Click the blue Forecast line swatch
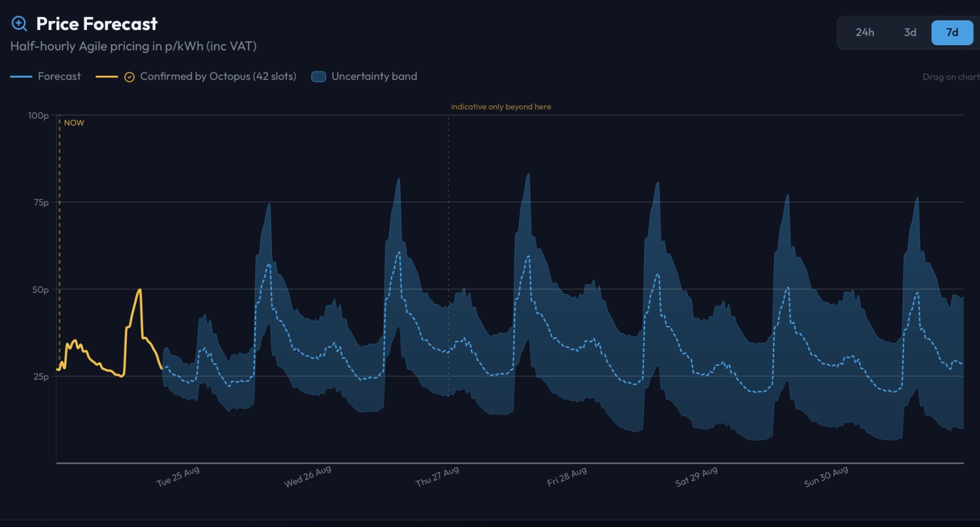The image size is (980, 527). (x=21, y=77)
